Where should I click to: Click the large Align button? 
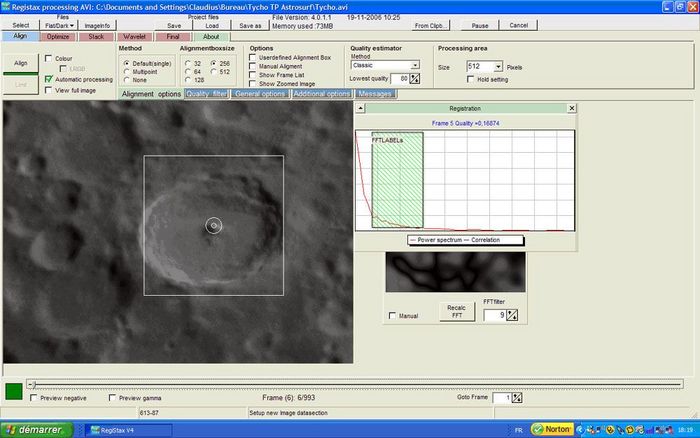click(x=21, y=64)
